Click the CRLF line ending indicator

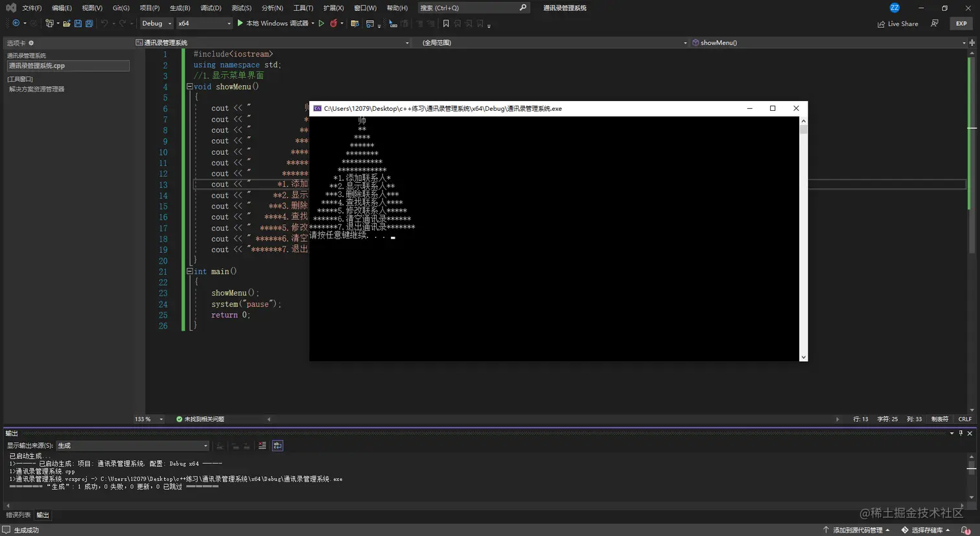965,419
